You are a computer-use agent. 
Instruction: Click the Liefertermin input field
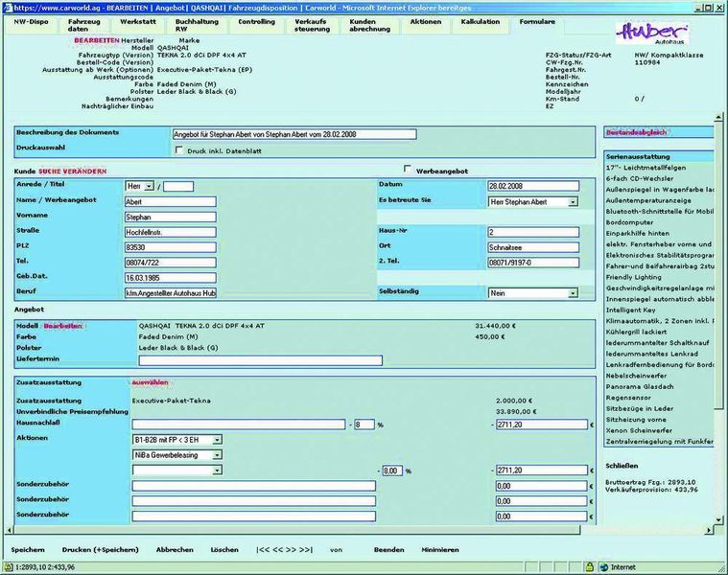pos(261,360)
